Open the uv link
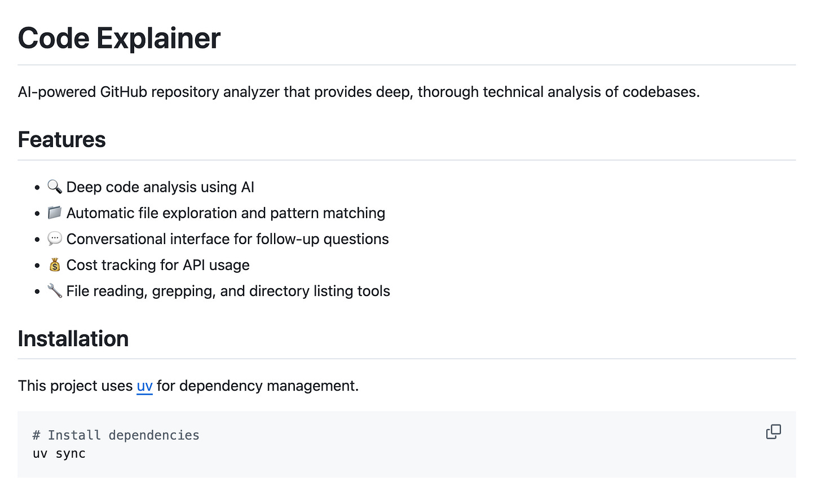821x504 pixels. click(x=145, y=386)
